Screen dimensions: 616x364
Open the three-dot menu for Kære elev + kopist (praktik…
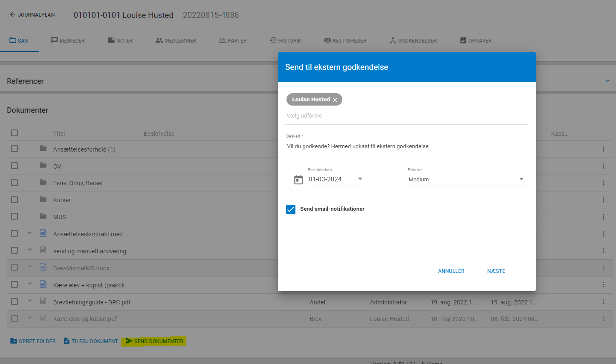pos(604,284)
